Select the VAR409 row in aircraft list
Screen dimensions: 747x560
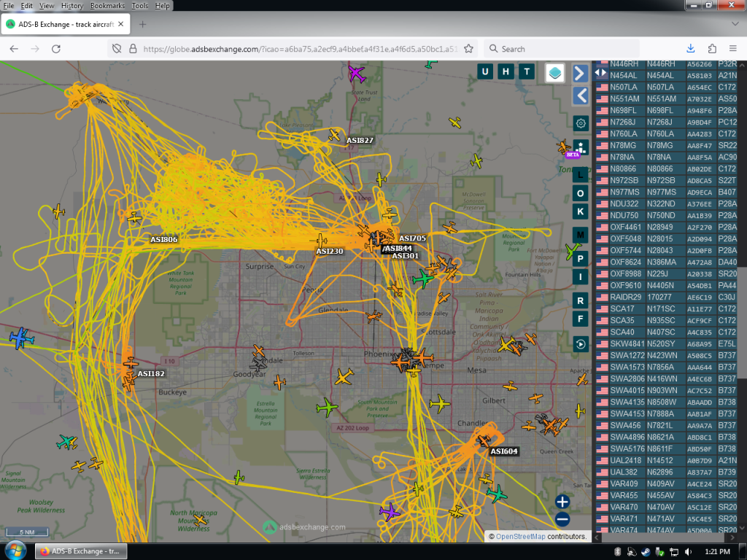pyautogui.click(x=667, y=484)
